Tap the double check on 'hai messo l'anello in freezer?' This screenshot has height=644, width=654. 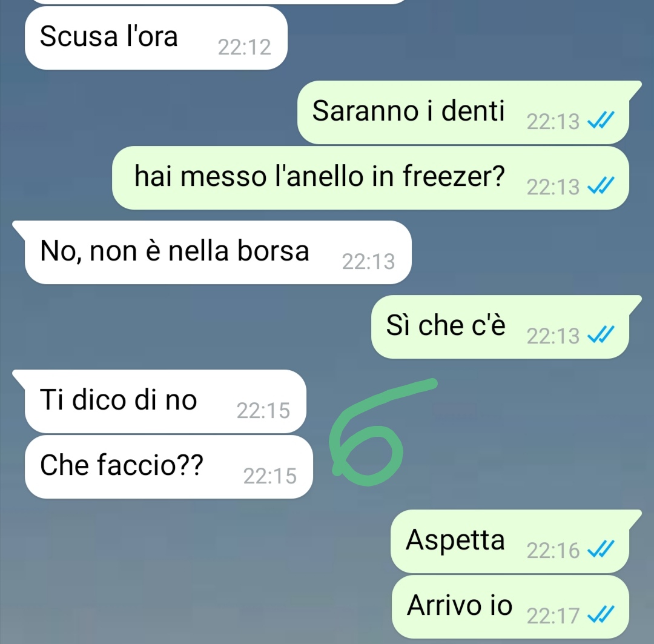(601, 186)
